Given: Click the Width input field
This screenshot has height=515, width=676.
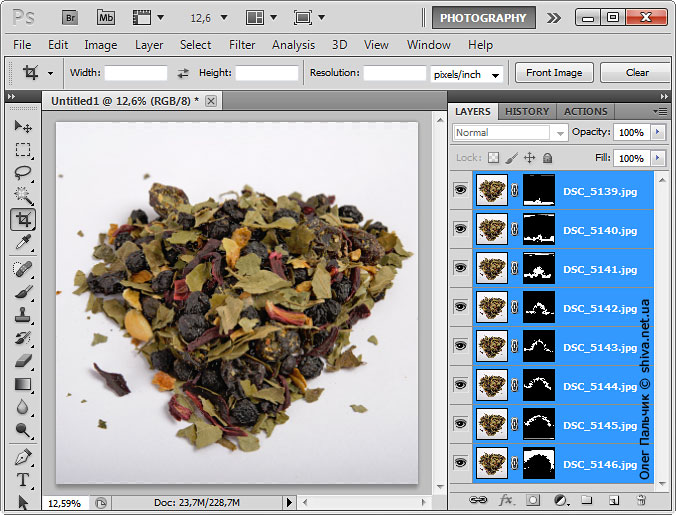Looking at the screenshot, I should click(x=136, y=73).
